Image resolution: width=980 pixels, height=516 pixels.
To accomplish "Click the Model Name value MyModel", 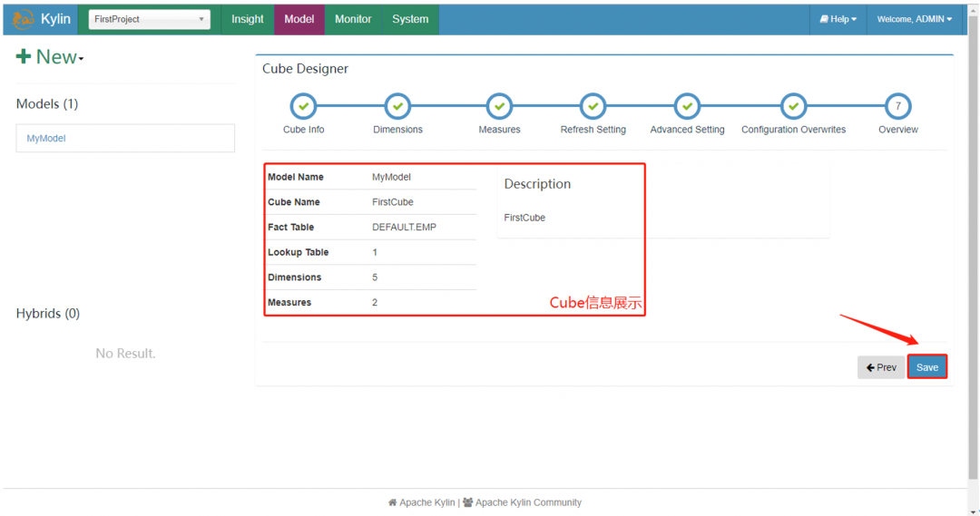I will 391,177.
